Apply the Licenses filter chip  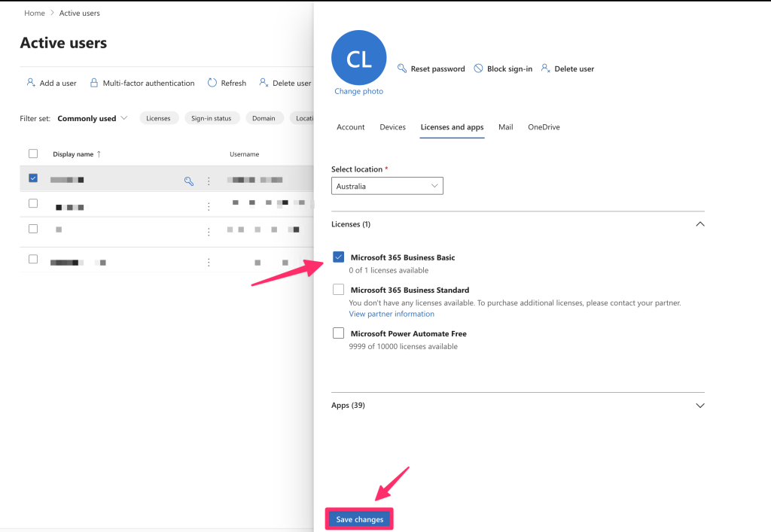coord(158,118)
